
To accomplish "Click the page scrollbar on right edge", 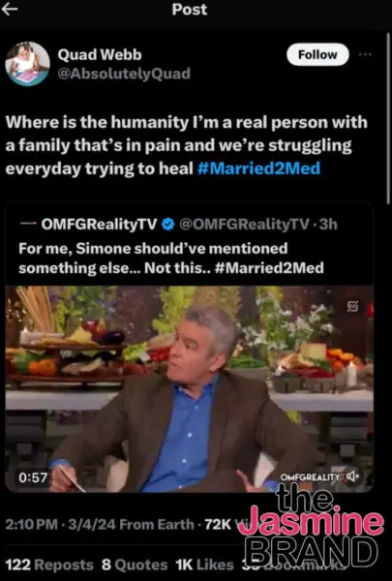I will click(x=388, y=118).
